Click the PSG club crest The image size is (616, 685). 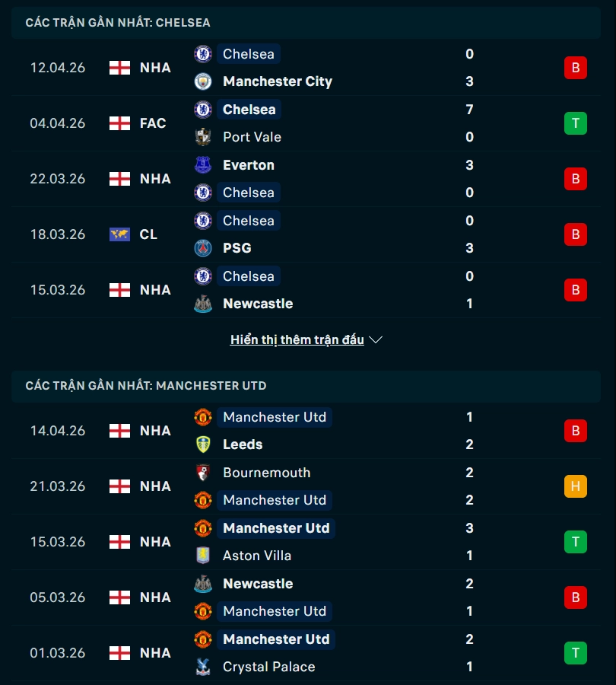203,248
